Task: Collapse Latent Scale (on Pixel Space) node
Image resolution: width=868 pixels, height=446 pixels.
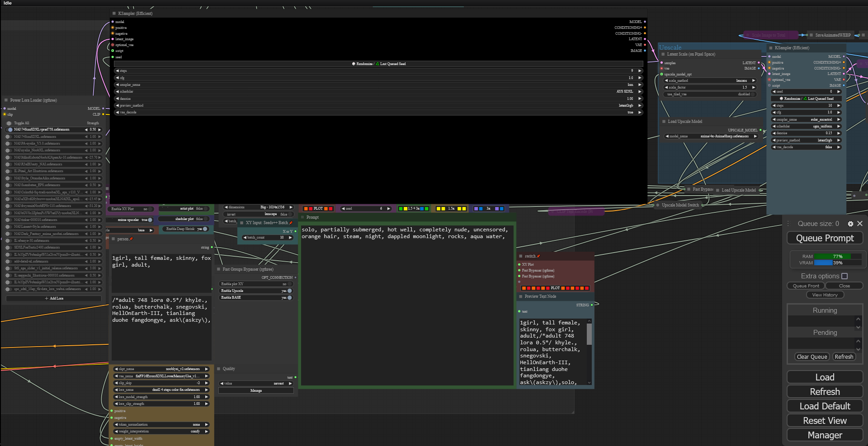Action: (x=663, y=54)
